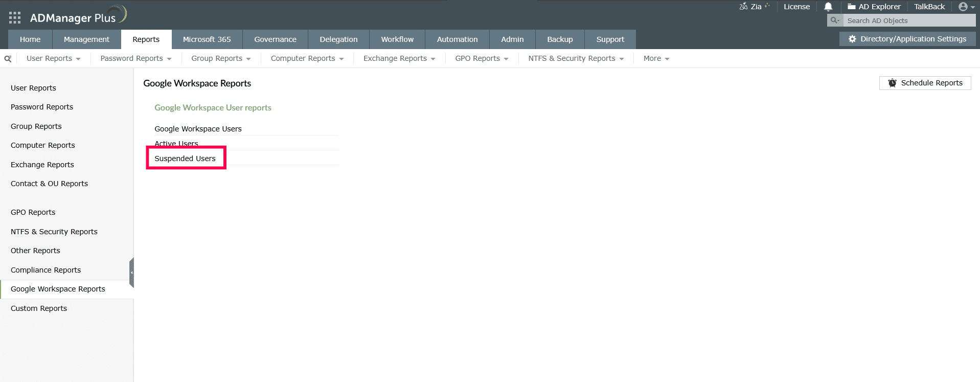Expand the User Reports dropdown menu
This screenshot has height=382, width=980.
(54, 58)
